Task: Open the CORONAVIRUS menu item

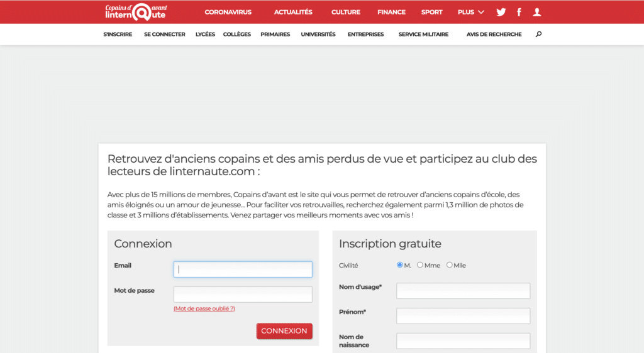Action: click(x=228, y=13)
